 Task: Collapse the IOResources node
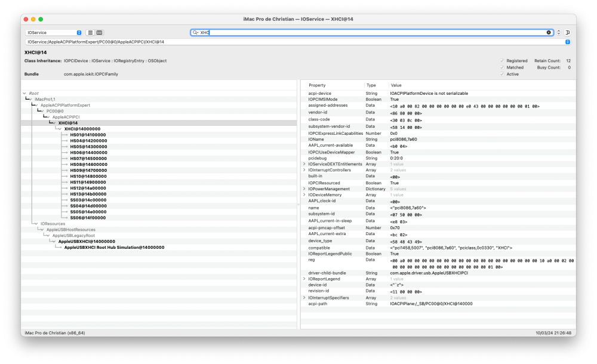point(36,224)
